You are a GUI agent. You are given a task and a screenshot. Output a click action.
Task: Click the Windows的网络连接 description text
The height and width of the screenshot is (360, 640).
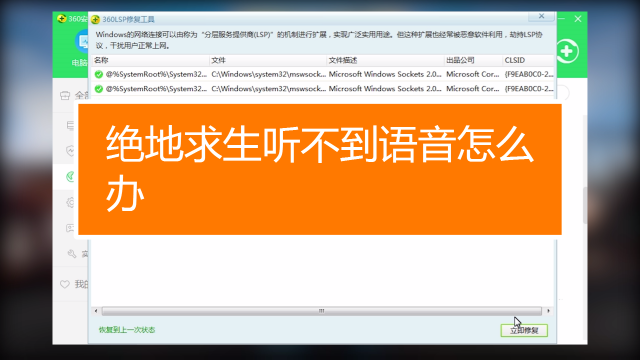coord(319,40)
